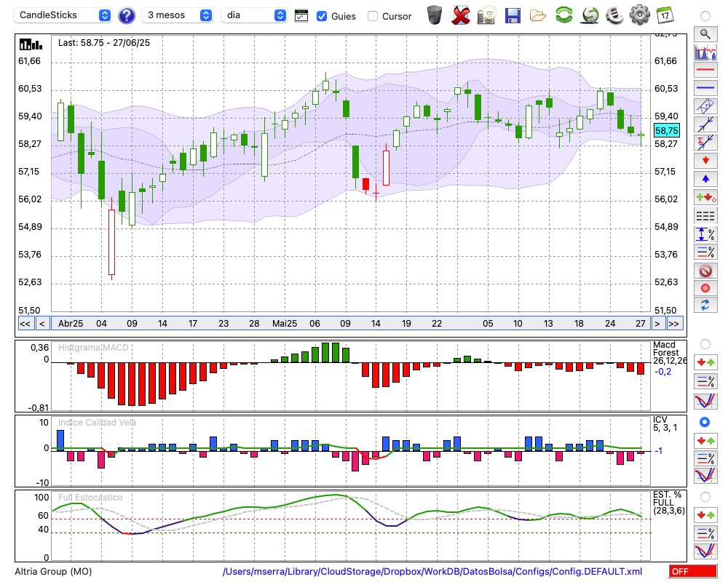Click MACD panel red-green arrows button

tap(705, 362)
